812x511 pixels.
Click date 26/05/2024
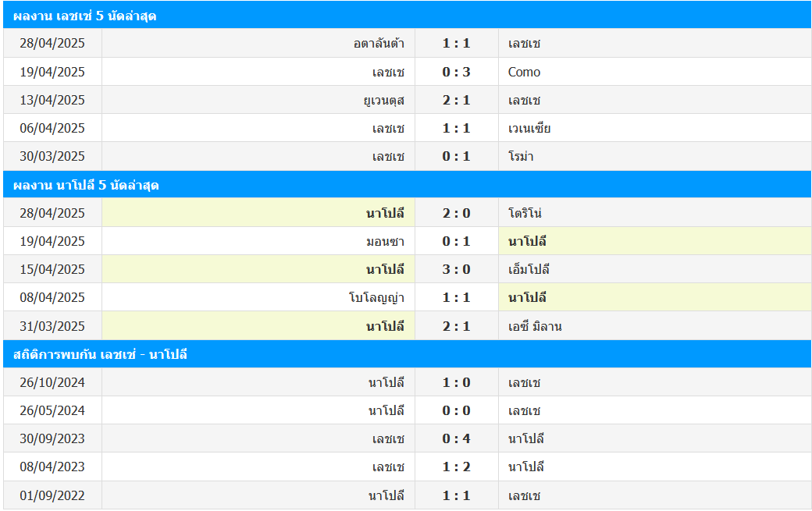pos(52,410)
